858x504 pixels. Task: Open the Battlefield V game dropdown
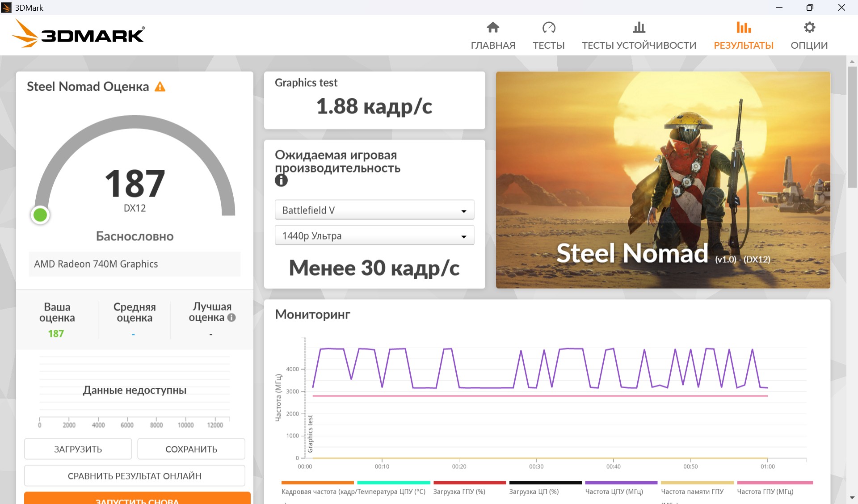[374, 210]
